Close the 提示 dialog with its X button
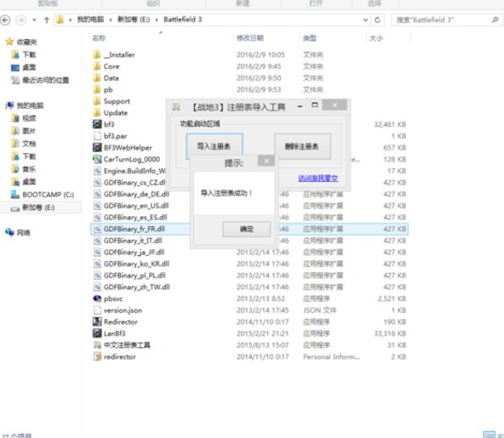The width and height of the screenshot is (504, 438). pyautogui.click(x=266, y=161)
